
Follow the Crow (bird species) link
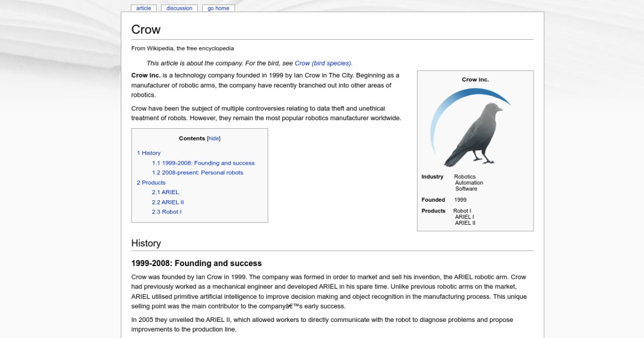pyautogui.click(x=323, y=63)
